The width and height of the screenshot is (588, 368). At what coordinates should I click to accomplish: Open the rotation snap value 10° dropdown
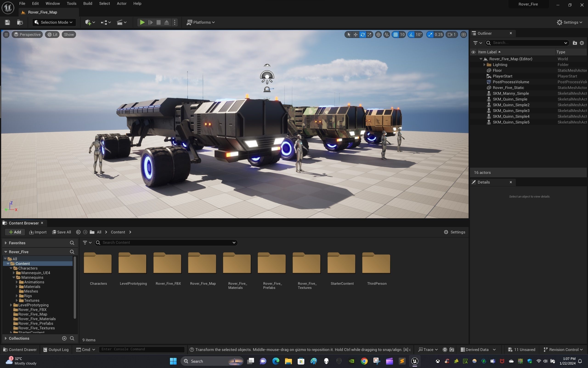tap(419, 34)
